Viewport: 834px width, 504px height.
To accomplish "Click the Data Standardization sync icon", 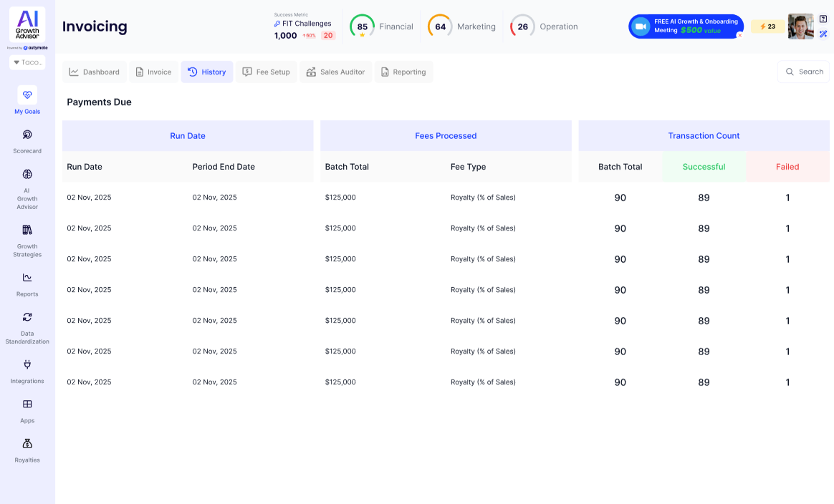I will 27,317.
